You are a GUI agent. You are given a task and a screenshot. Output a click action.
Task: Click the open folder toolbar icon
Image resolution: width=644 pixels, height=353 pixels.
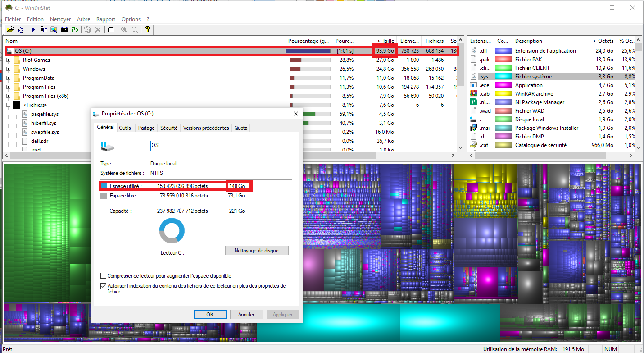(9, 30)
